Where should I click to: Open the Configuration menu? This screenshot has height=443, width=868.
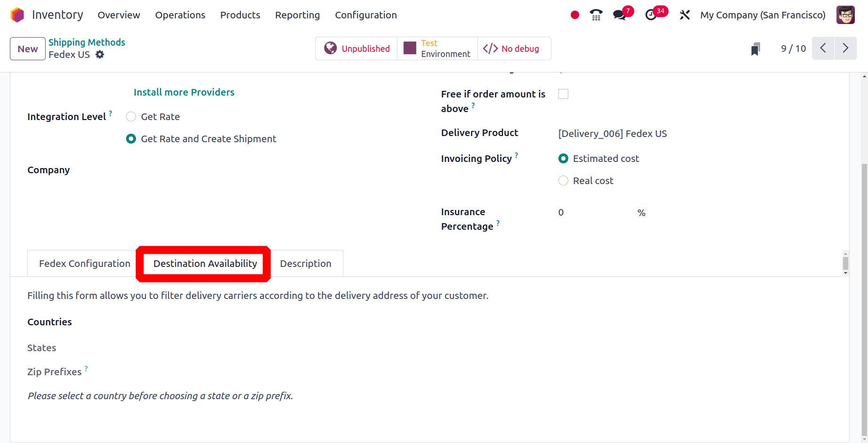tap(366, 15)
